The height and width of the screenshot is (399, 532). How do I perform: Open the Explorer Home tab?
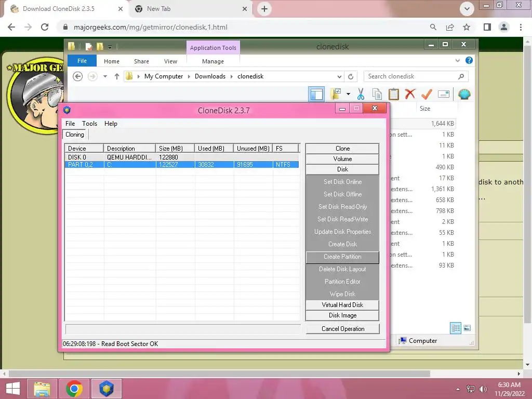(x=112, y=61)
